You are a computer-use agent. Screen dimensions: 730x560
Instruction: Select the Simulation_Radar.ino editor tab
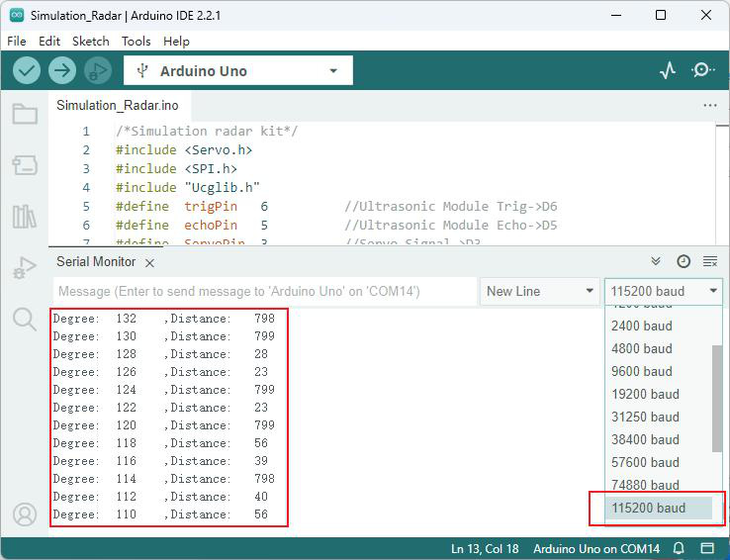pos(118,105)
